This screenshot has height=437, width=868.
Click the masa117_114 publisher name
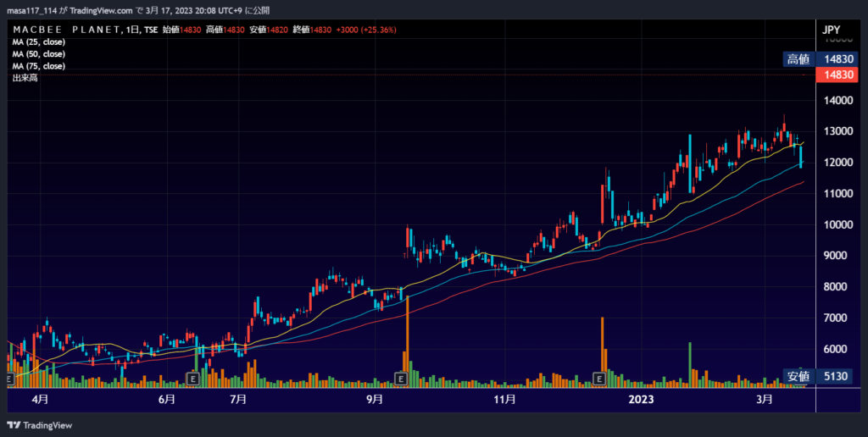coord(31,10)
